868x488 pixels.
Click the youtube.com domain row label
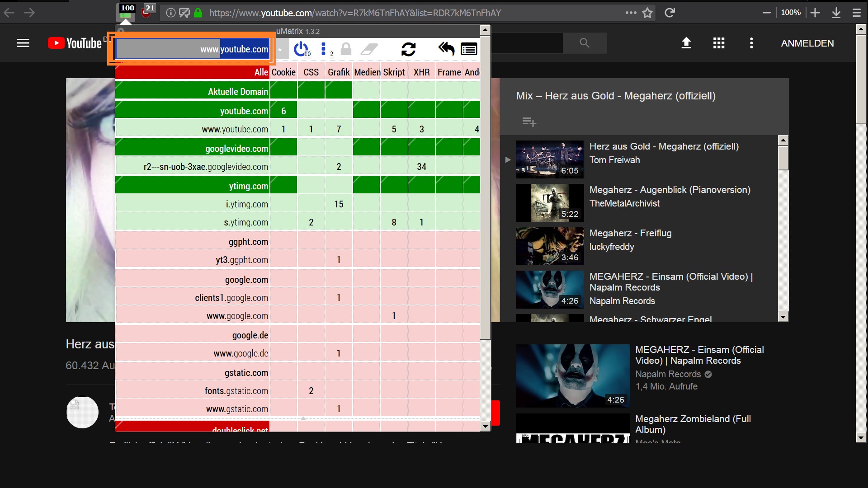pyautogui.click(x=193, y=111)
